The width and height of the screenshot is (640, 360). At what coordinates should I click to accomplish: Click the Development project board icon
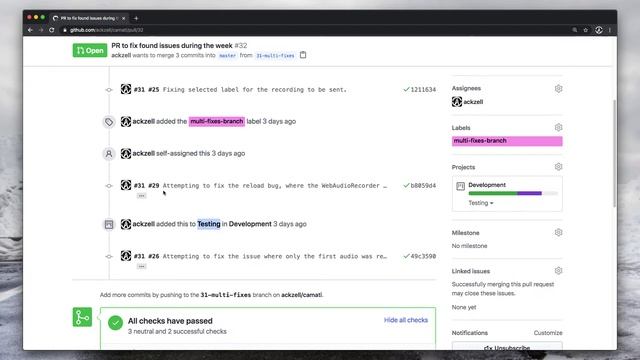click(460, 186)
